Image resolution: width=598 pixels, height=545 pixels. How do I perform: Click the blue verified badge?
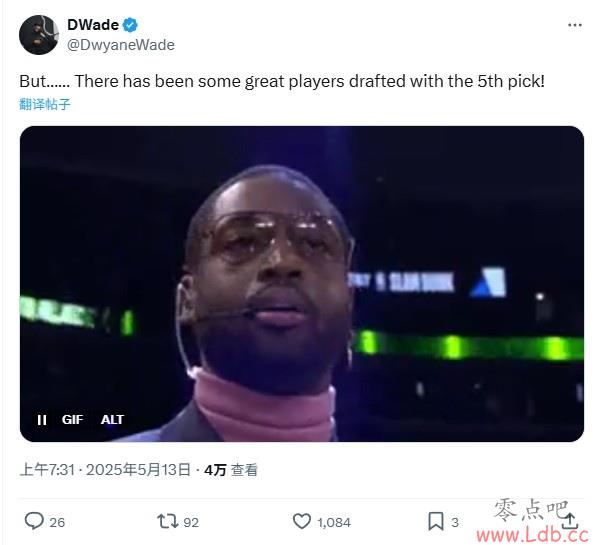[130, 25]
